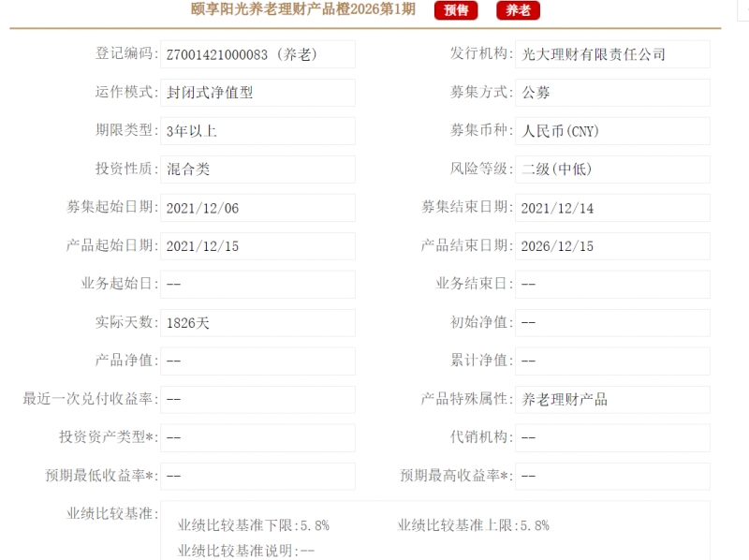The image size is (749, 560).
Task: Click the 产品特殊属性 label
Action: coord(466,399)
